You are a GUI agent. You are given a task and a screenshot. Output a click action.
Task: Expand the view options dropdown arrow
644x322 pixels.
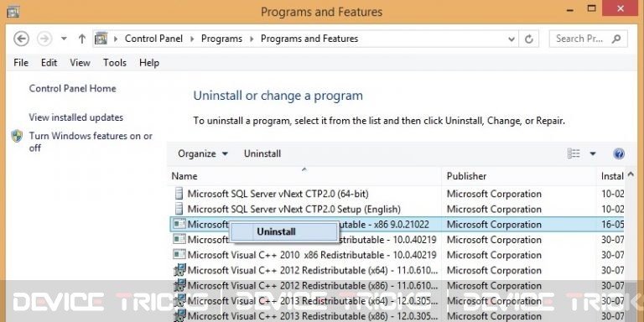593,153
